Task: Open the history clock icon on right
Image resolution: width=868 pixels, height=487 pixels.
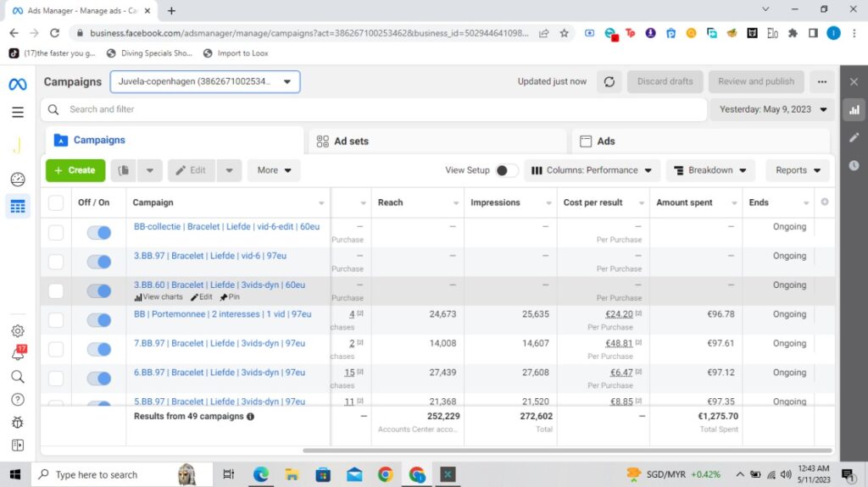Action: coord(854,165)
